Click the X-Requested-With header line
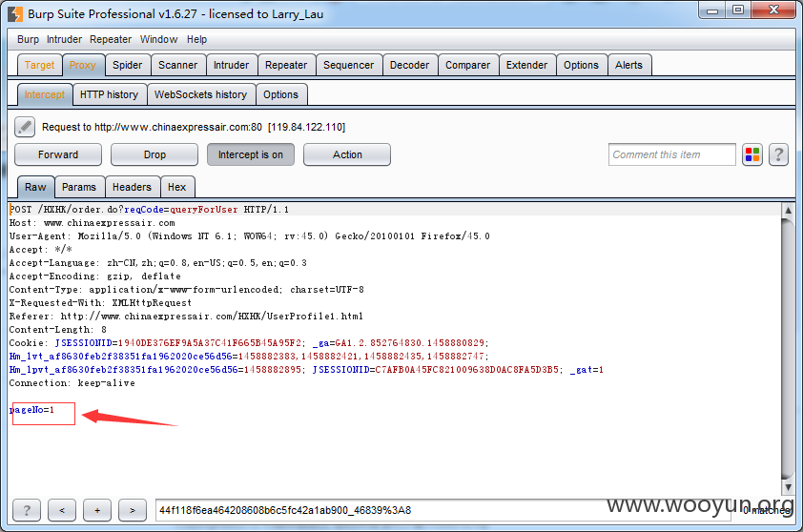Screen dimensions: 803x532 click(x=100, y=302)
